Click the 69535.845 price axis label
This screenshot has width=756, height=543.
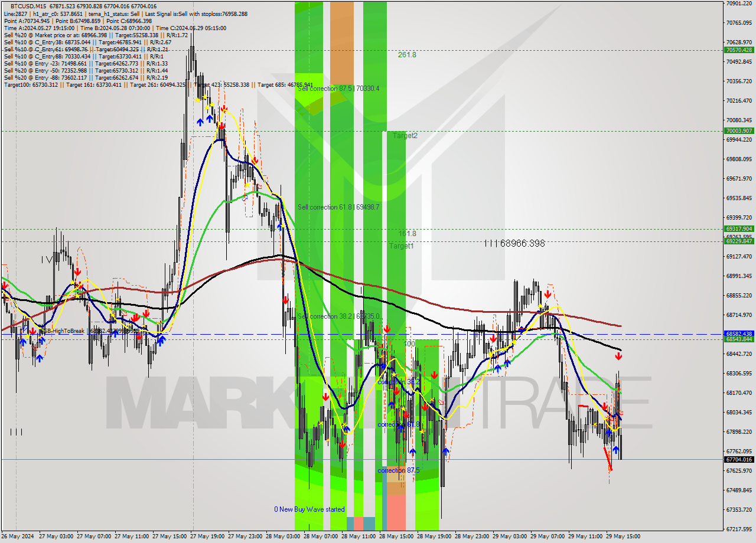[739, 198]
